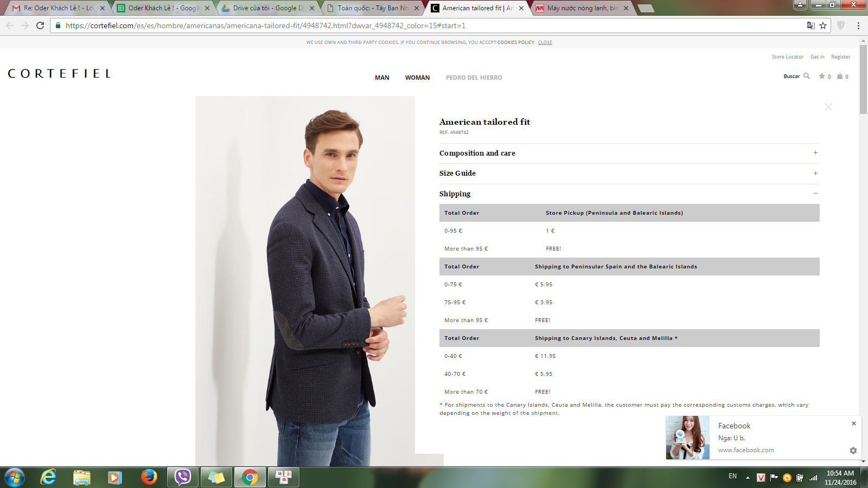Dismiss the Facebook notification popup
Image resolution: width=868 pixels, height=488 pixels.
[x=853, y=423]
